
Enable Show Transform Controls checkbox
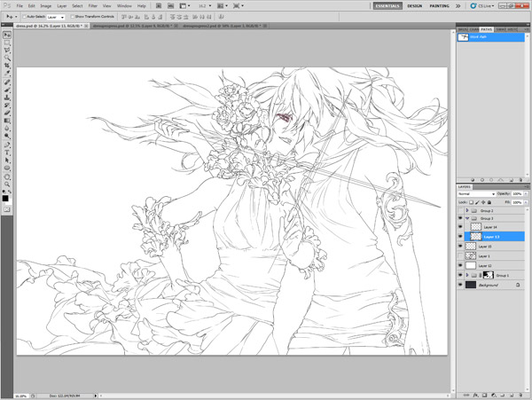73,16
